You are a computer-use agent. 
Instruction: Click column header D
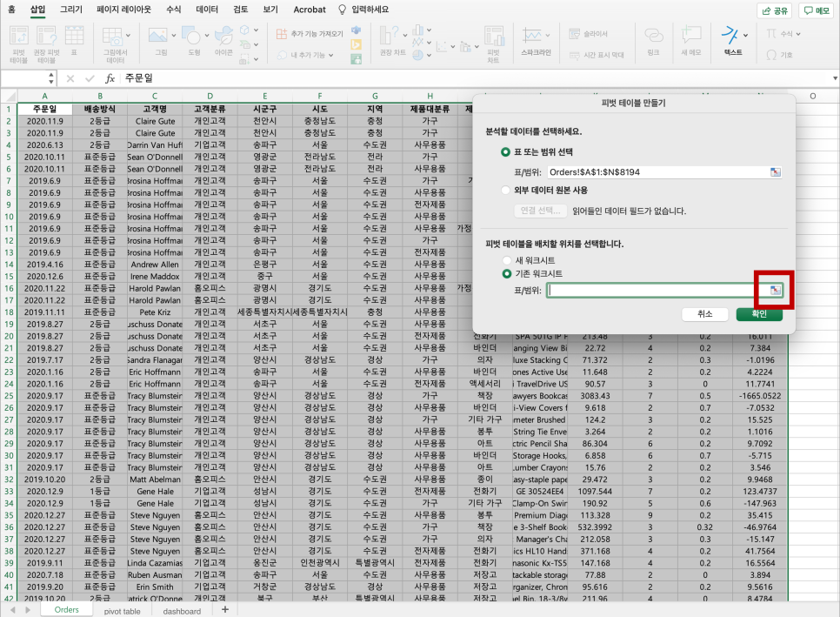[210, 96]
